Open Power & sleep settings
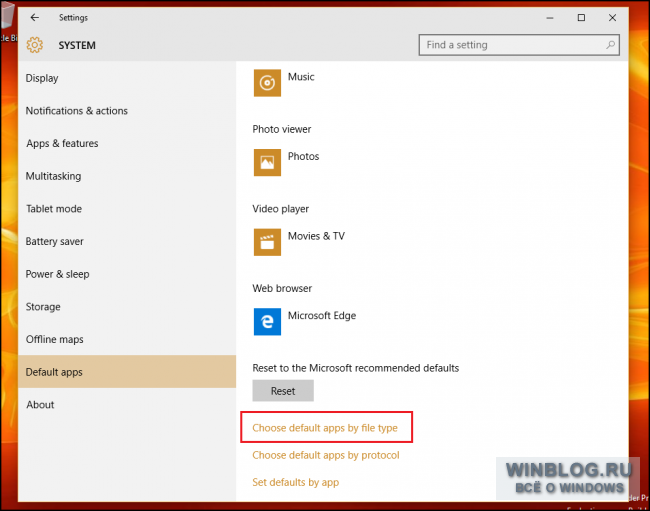650x511 pixels. 127,274
